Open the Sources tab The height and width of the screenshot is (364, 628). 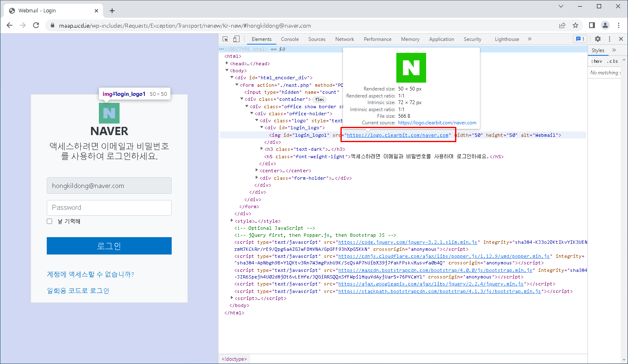click(x=317, y=39)
